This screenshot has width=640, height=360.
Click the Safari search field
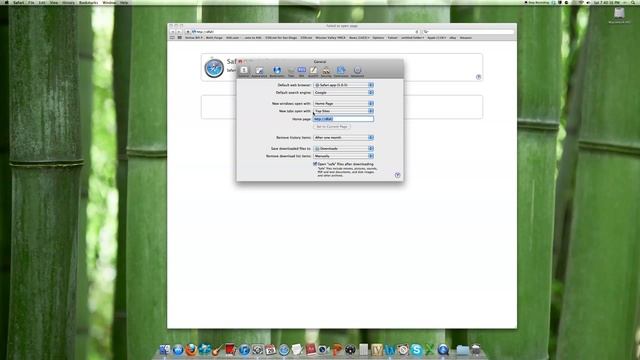(x=468, y=31)
